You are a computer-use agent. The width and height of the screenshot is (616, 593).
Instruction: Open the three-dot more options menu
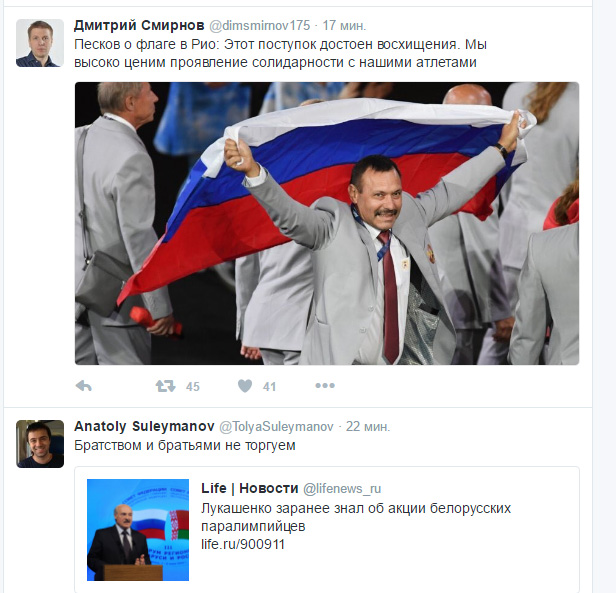tap(325, 386)
